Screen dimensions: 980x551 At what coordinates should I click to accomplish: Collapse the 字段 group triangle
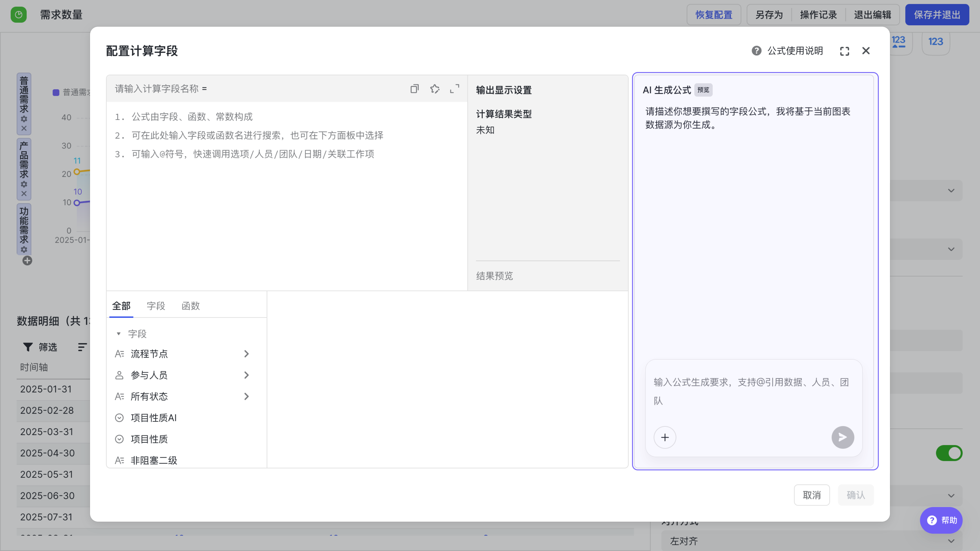click(x=118, y=334)
